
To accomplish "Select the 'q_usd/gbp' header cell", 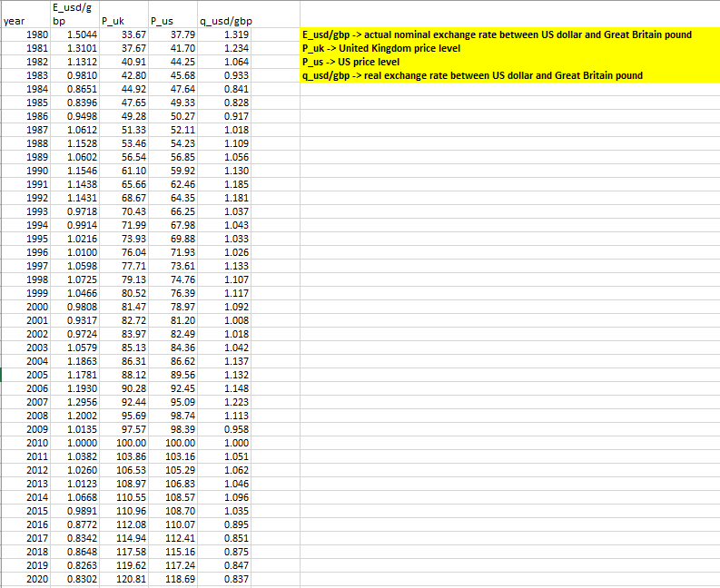I will [224, 15].
